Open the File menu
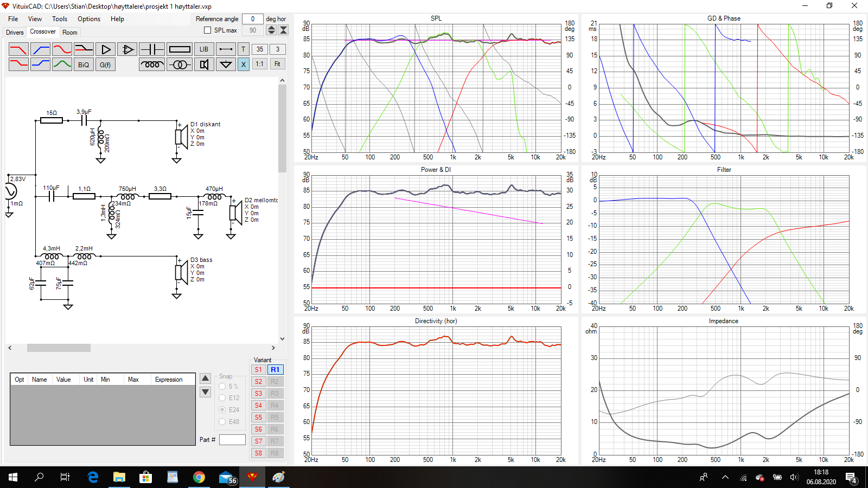The image size is (868, 488). (x=13, y=19)
